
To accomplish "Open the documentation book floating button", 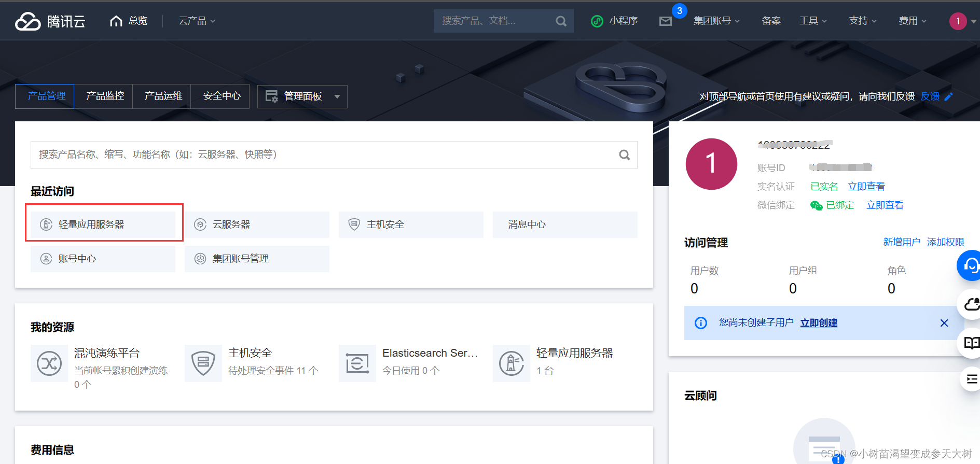I will (x=970, y=343).
